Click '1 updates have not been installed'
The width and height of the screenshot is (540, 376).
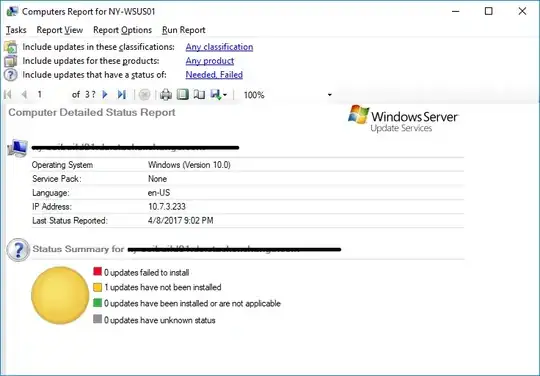[163, 287]
